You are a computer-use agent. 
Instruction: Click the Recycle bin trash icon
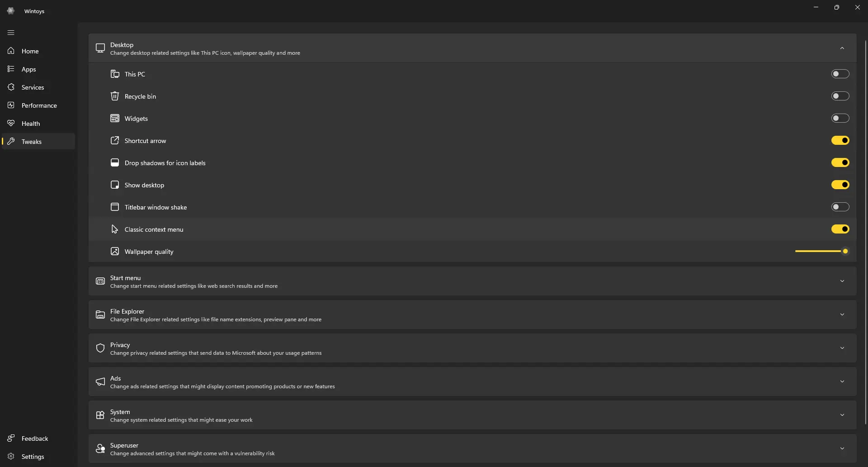(115, 96)
